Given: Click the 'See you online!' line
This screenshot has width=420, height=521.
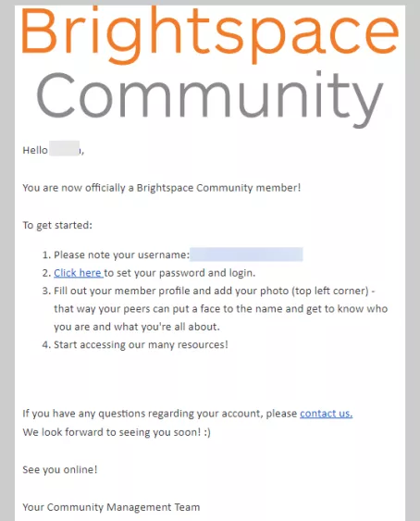Looking at the screenshot, I should [60, 469].
